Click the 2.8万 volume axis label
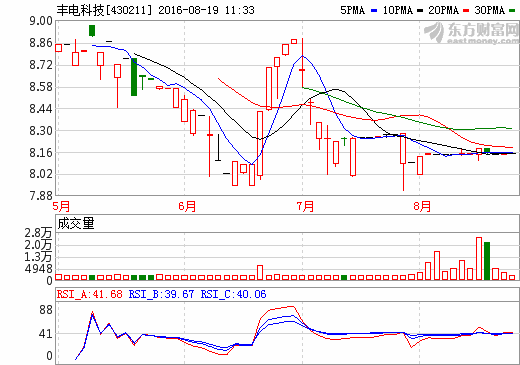The width and height of the screenshot is (520, 365). pyautogui.click(x=38, y=233)
